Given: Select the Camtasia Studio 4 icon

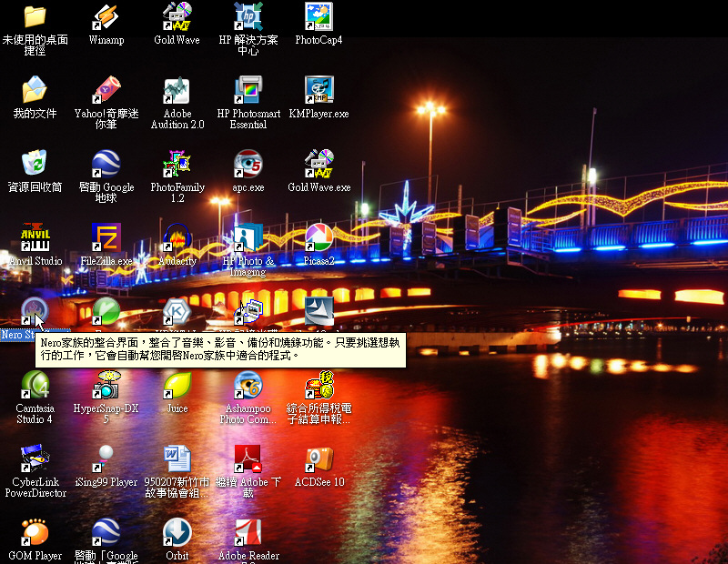Looking at the screenshot, I should pyautogui.click(x=35, y=385).
